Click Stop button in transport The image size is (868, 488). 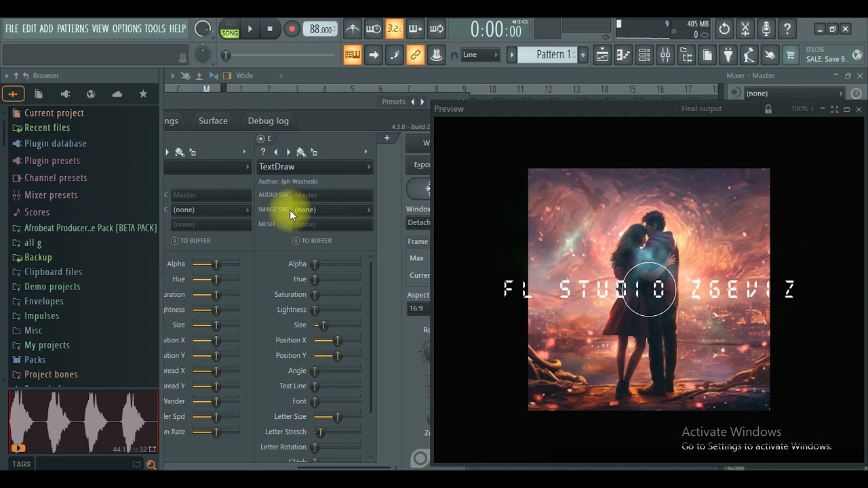coord(270,28)
